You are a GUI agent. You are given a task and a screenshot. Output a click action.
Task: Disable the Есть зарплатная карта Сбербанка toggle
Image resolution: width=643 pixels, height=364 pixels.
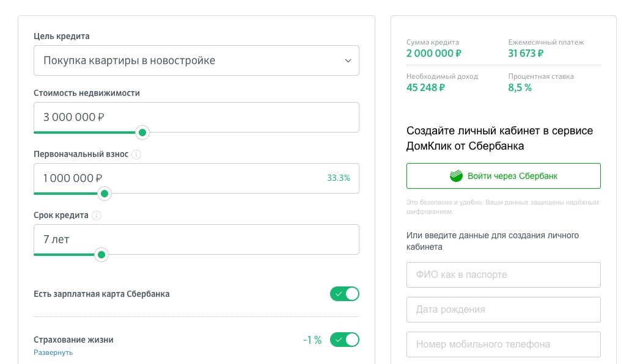345,294
